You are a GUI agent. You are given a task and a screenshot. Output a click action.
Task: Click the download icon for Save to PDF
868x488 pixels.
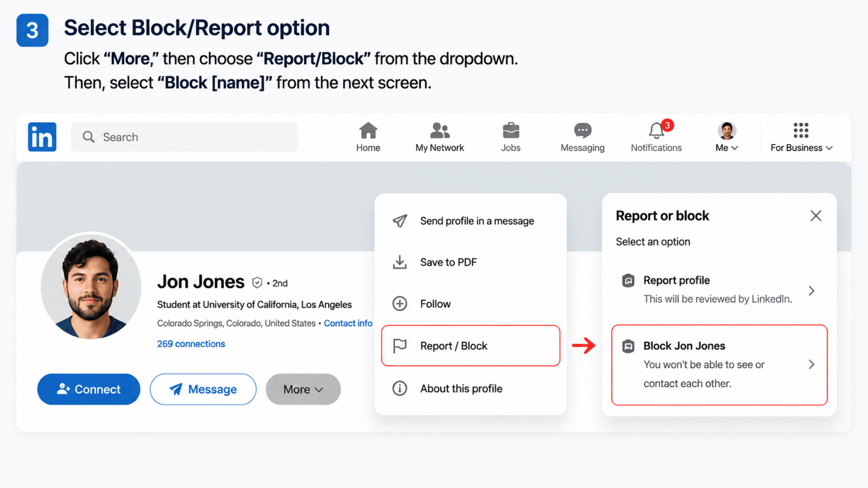[400, 262]
